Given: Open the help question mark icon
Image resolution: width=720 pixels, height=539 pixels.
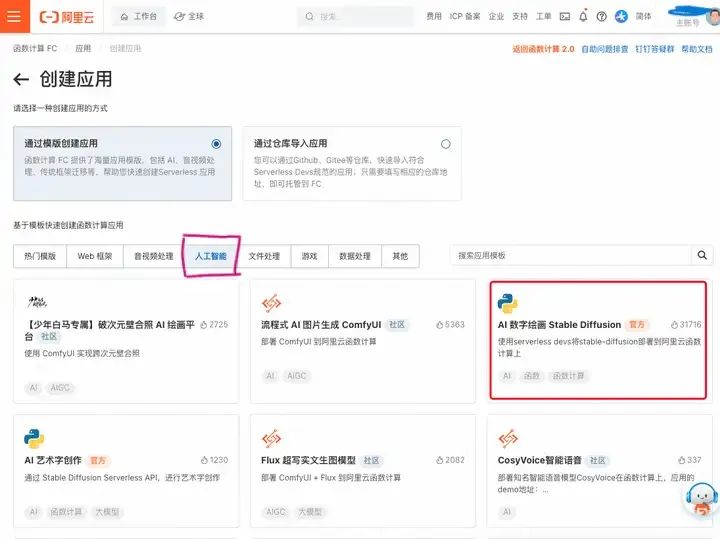Looking at the screenshot, I should (602, 17).
